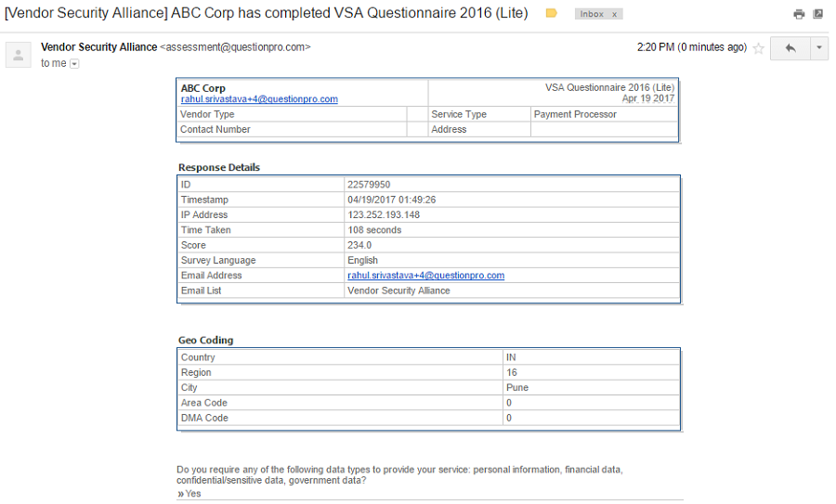Click sender name Vendor Security Alliance
836x504 pixels.
(x=99, y=47)
